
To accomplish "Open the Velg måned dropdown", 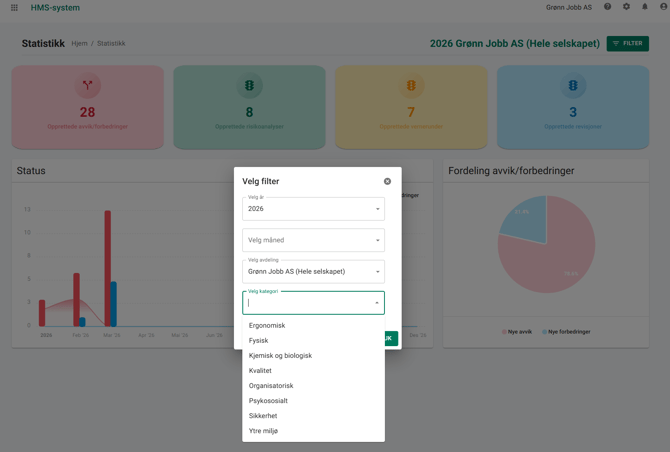I will (x=377, y=240).
